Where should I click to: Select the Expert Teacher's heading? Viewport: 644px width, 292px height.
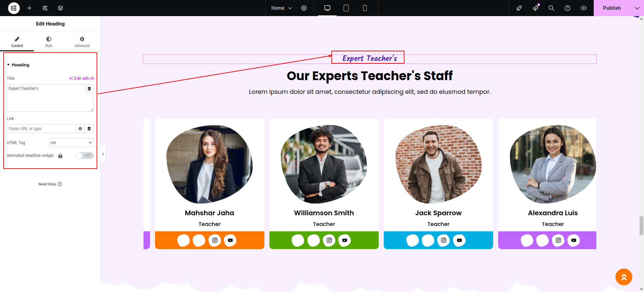[x=370, y=58]
